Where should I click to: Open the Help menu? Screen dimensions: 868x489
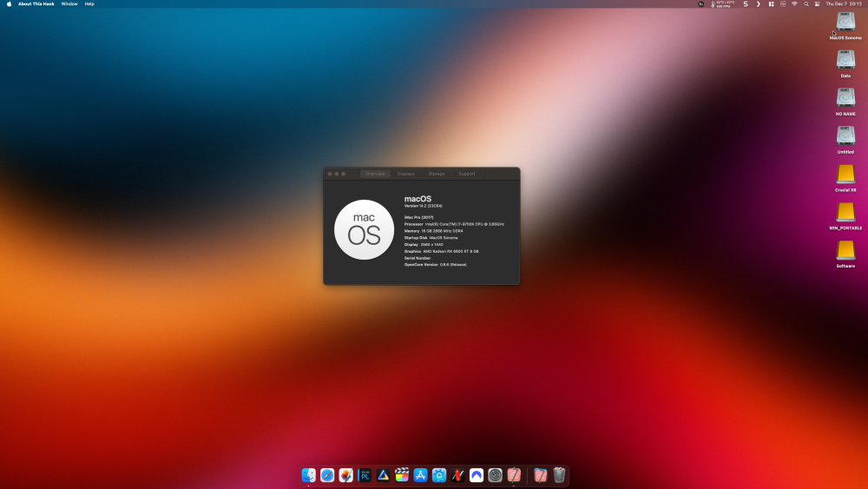point(89,3)
